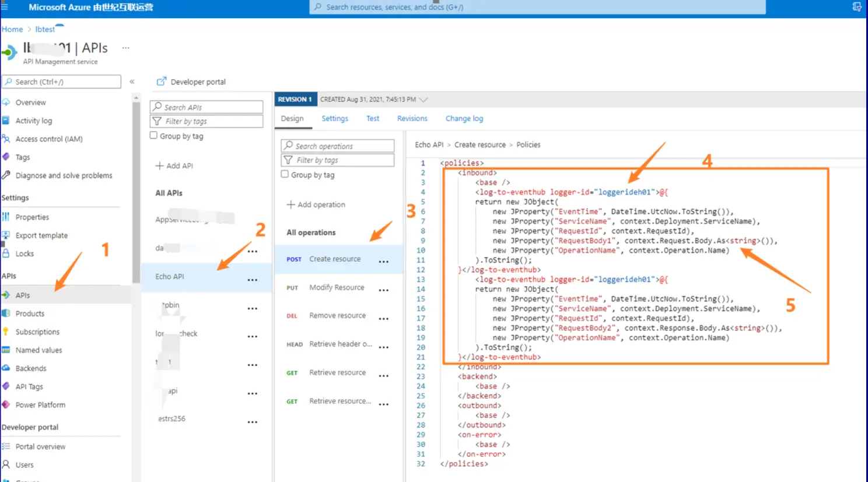Enable Group by tag for operations

click(x=285, y=174)
